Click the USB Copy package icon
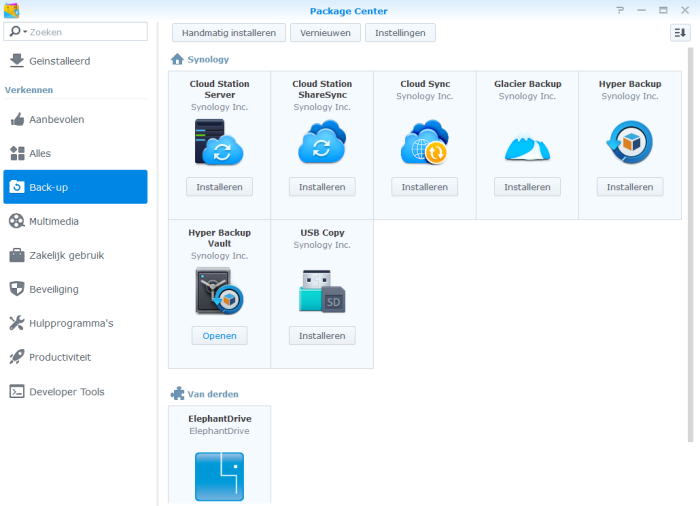This screenshot has width=700, height=506. click(x=322, y=291)
